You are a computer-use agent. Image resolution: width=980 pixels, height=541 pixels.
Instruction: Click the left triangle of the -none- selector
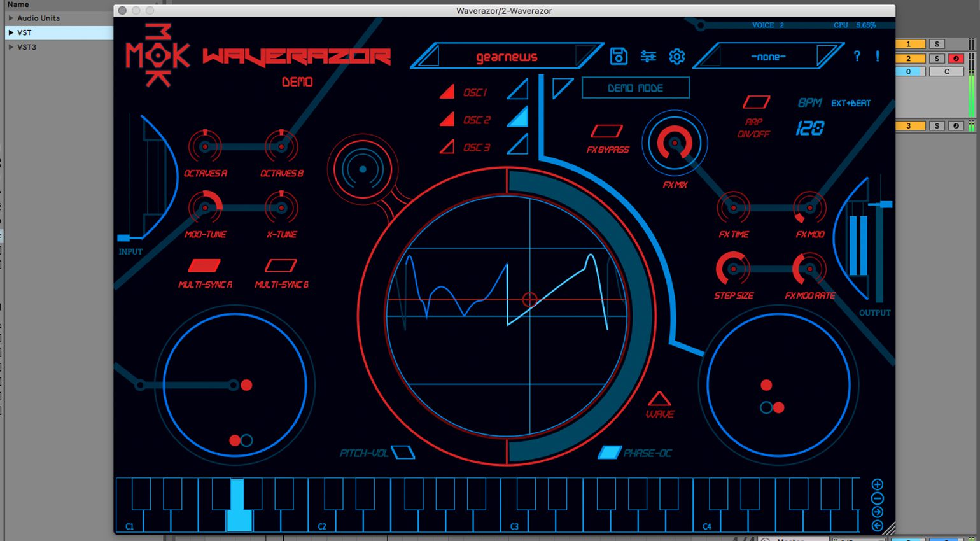point(711,57)
